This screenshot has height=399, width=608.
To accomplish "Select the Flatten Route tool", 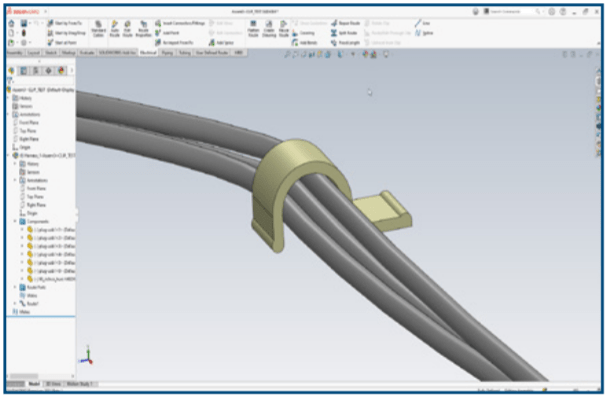I will click(253, 29).
